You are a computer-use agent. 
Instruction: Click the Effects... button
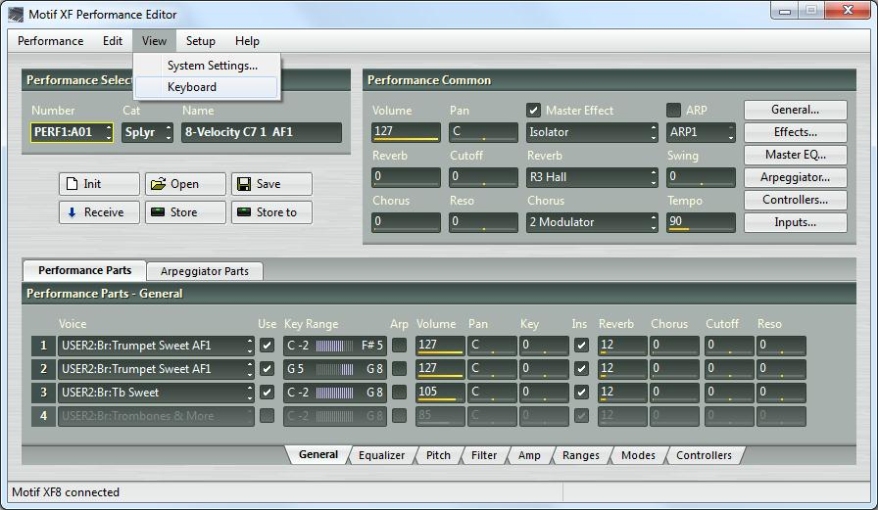coord(795,132)
